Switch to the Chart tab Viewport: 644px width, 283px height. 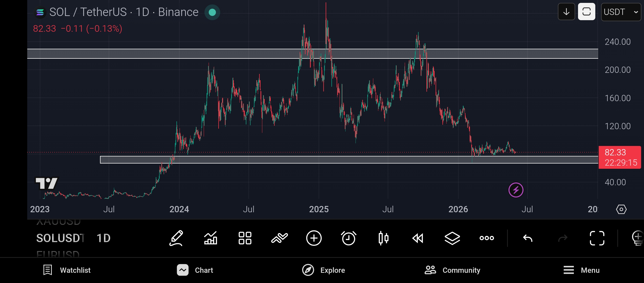[195, 270]
